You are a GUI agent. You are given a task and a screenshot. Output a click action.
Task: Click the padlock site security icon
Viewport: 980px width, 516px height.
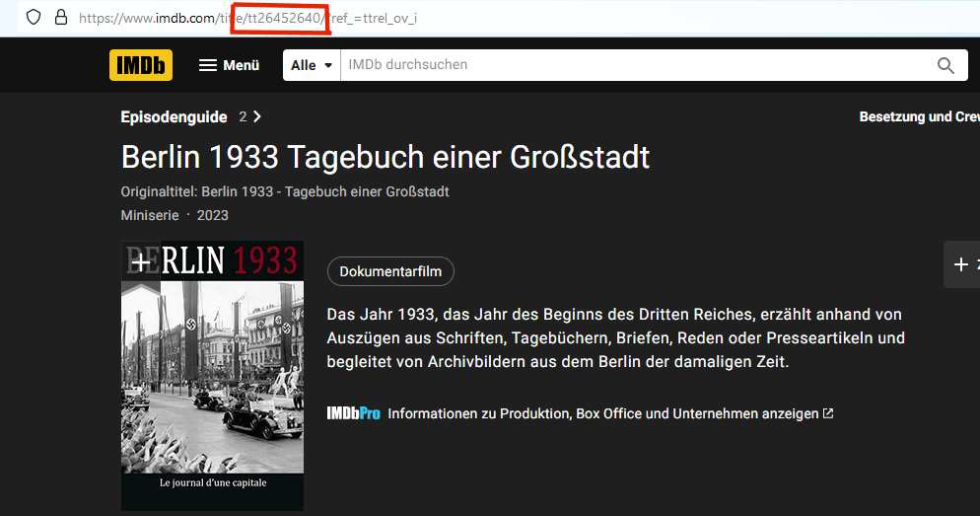[x=60, y=18]
